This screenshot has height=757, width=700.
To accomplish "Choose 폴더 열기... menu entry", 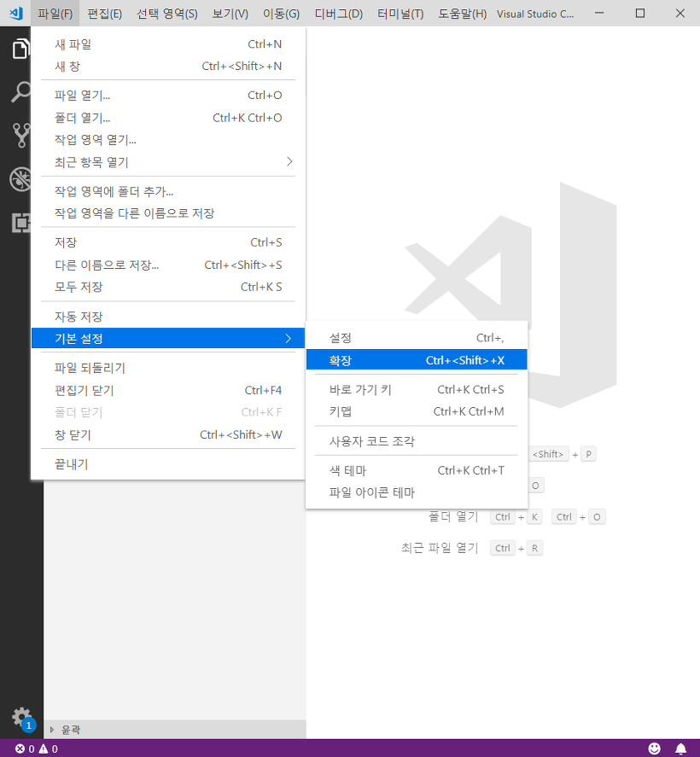I will pyautogui.click(x=168, y=117).
